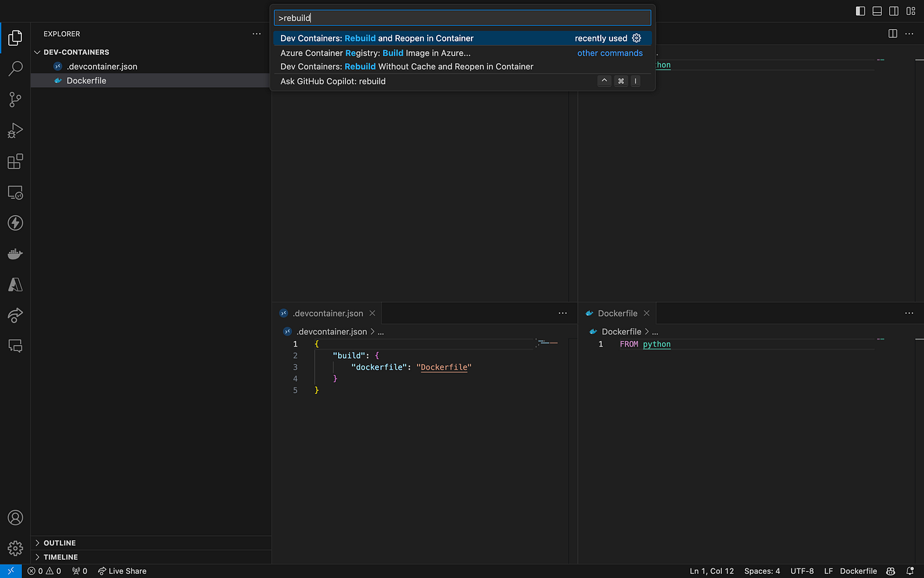
Task: Collapse the DEV-CONTAINERS folder tree
Action: coord(76,52)
